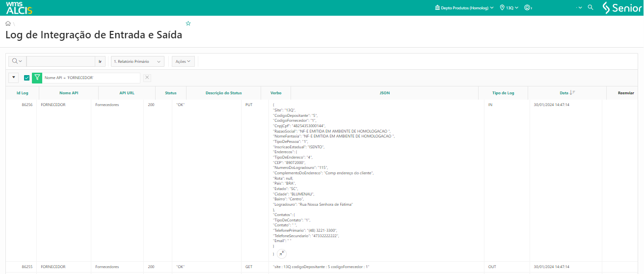The height and width of the screenshot is (274, 644).
Task: Click the location pin icon
Action: click(x=502, y=8)
